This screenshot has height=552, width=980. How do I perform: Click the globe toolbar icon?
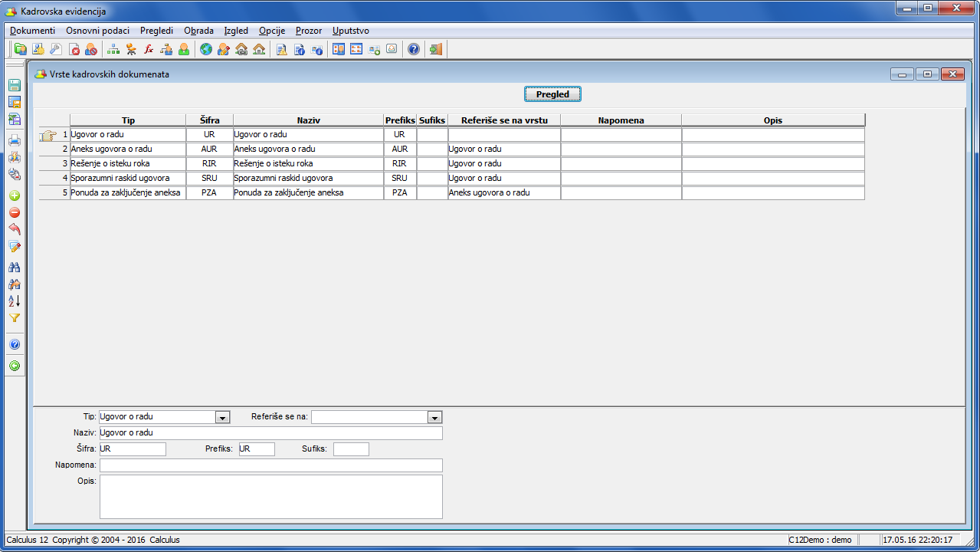point(205,49)
